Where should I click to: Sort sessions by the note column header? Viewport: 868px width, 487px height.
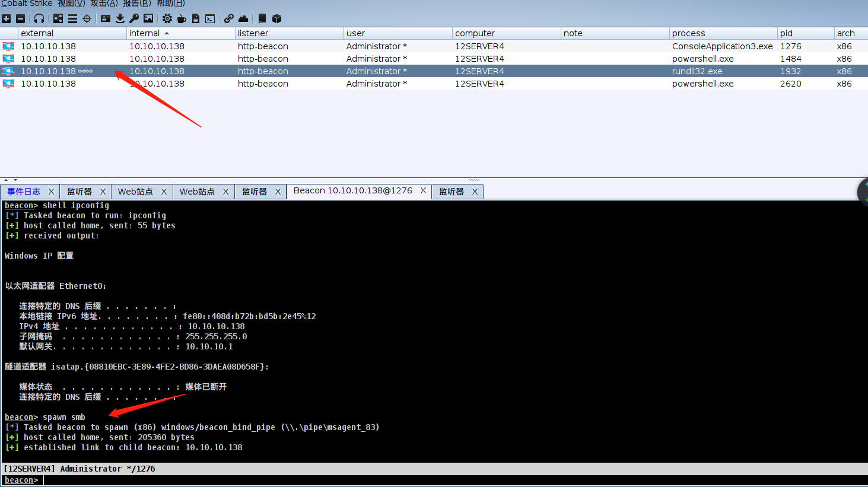click(615, 33)
